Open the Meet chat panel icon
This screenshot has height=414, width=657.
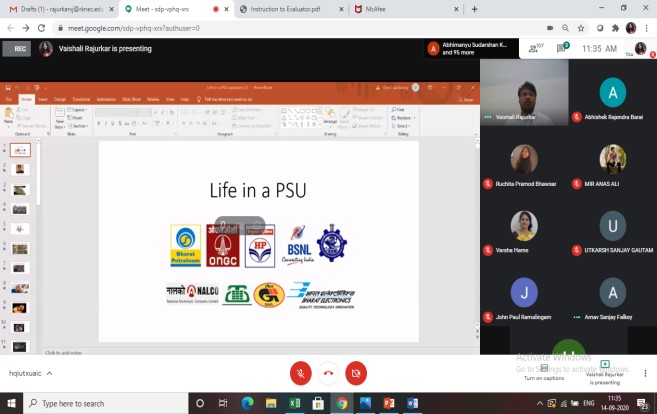pyautogui.click(x=562, y=48)
